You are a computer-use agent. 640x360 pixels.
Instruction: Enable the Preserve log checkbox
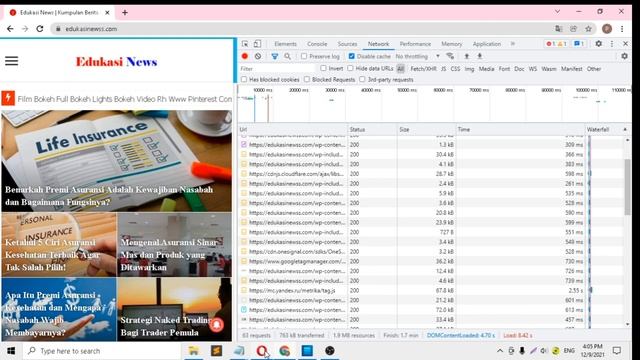tap(304, 56)
